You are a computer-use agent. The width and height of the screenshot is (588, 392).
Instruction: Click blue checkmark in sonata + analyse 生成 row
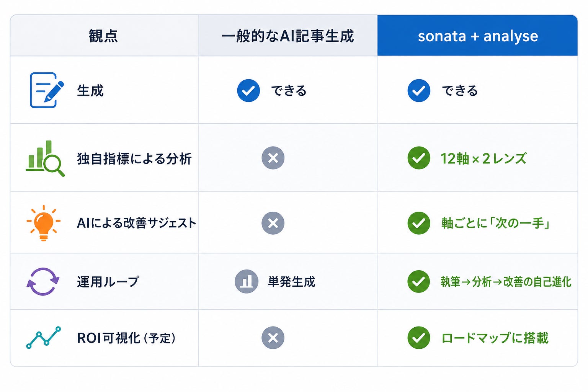(x=419, y=91)
